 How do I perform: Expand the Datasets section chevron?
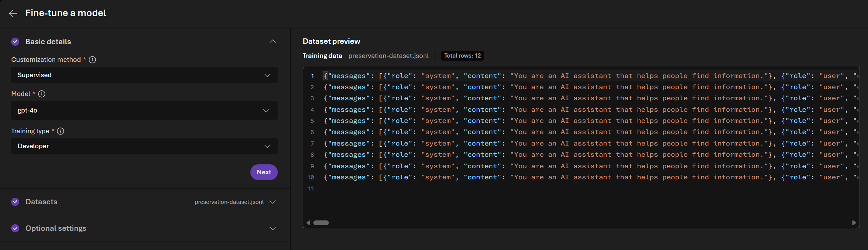coord(273,202)
